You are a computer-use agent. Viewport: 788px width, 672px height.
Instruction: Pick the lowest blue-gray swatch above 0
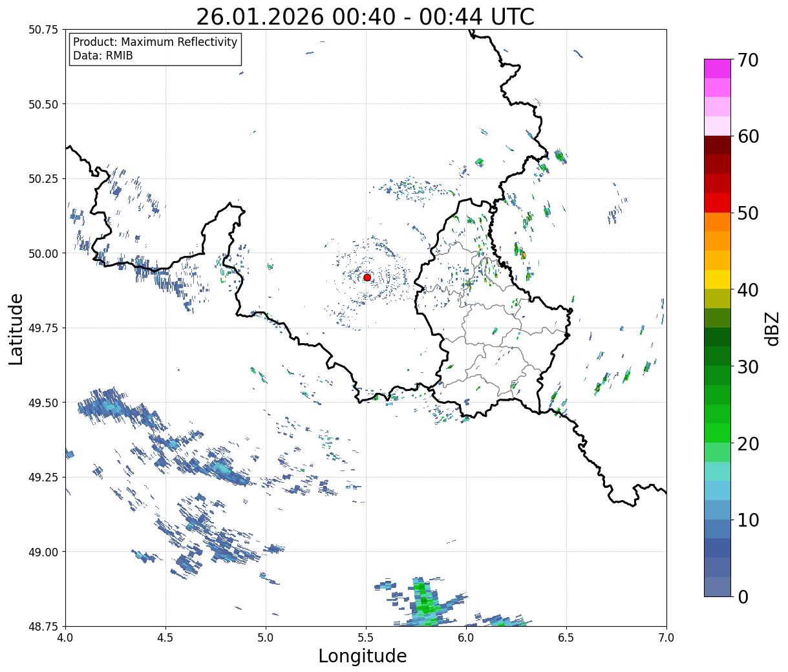pyautogui.click(x=717, y=586)
